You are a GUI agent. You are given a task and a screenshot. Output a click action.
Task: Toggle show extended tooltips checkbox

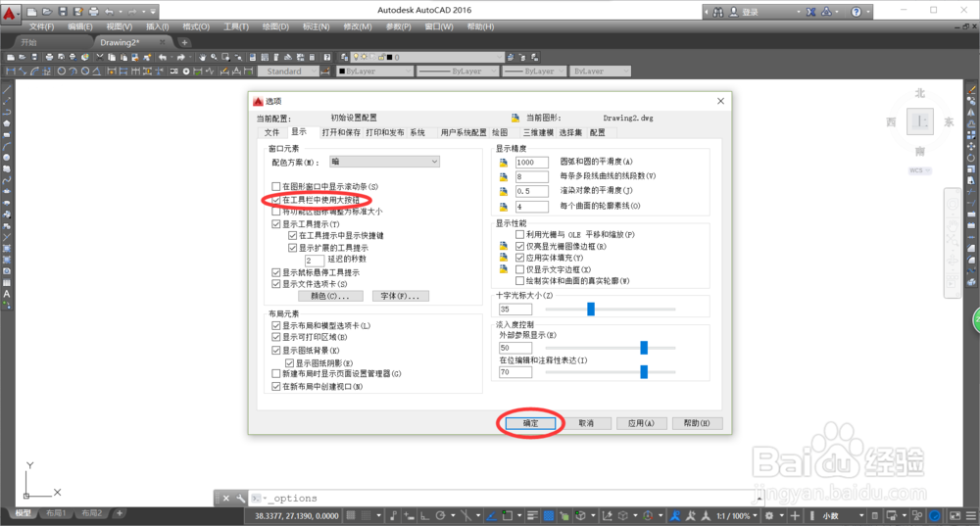pyautogui.click(x=292, y=248)
